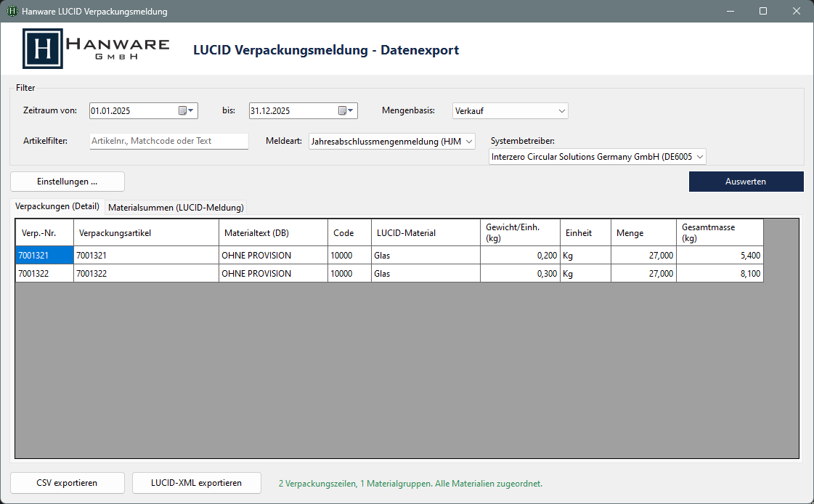Click weight value 0,300
Viewport: 814px width, 504px height.
tap(520, 274)
